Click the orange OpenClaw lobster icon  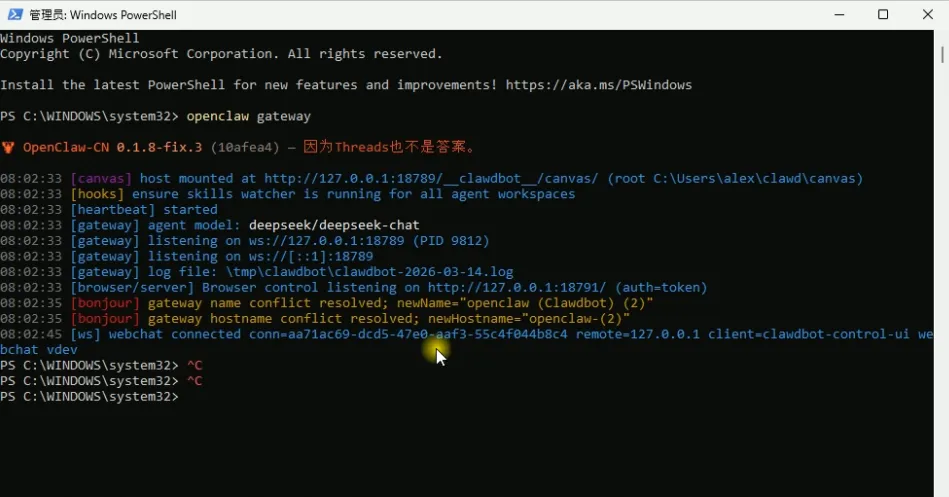click(x=8, y=147)
